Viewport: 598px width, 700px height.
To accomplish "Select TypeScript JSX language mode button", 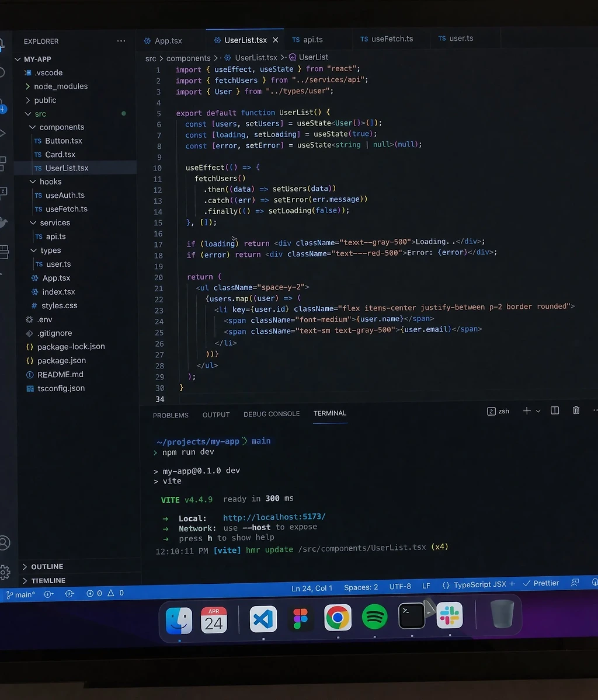I will [x=478, y=584].
